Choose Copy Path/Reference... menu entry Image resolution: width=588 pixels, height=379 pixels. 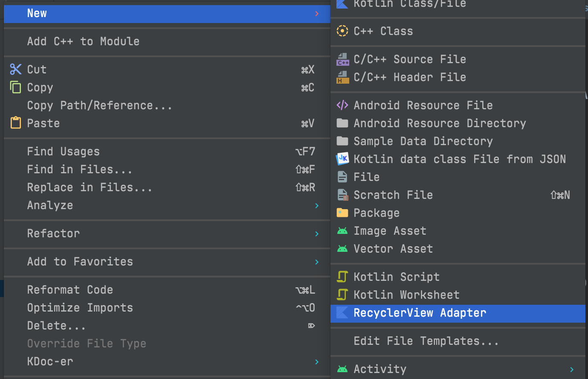click(167, 105)
